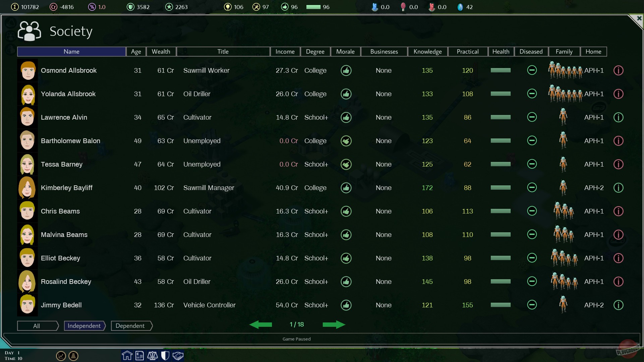Click Lawrence Alvin's health bar
The image size is (644, 362).
[x=501, y=117]
